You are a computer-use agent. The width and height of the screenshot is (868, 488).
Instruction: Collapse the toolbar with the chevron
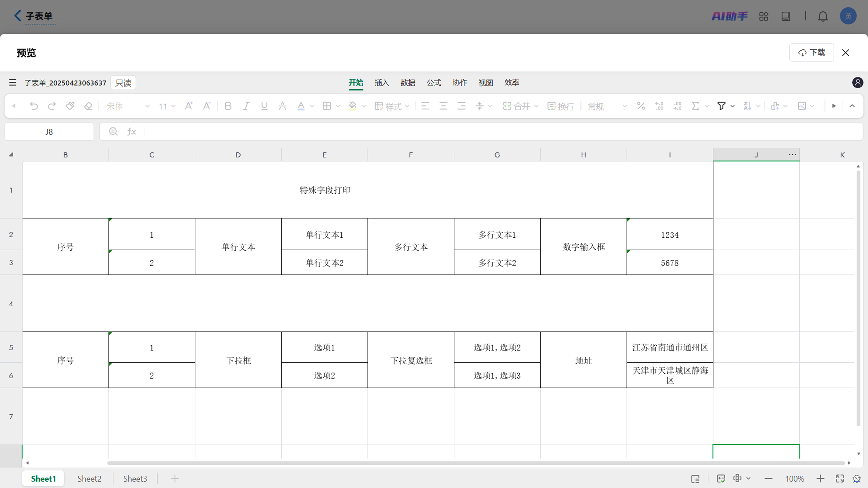tap(852, 106)
